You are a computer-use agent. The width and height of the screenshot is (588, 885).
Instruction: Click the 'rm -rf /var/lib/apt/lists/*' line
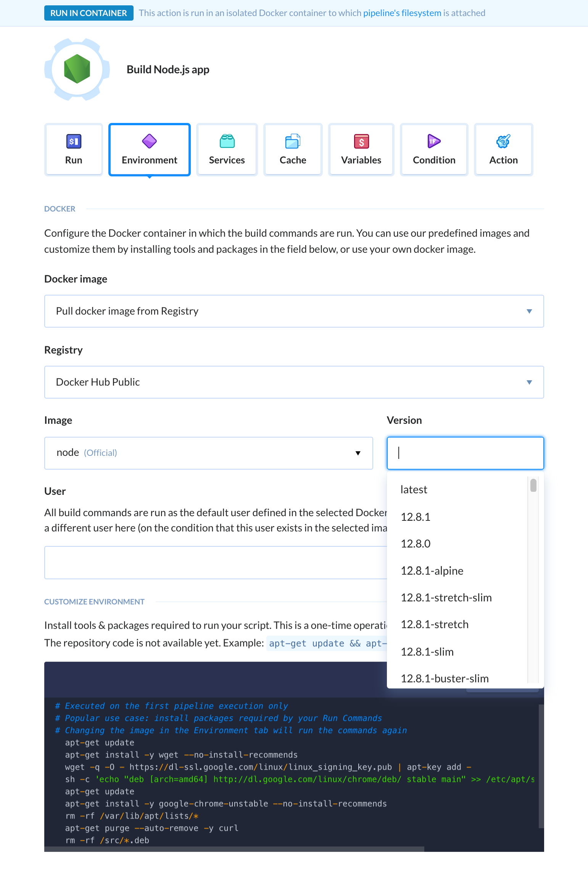132,816
